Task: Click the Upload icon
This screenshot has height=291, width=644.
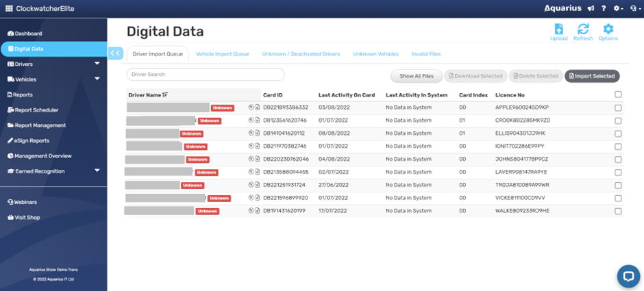Action: pyautogui.click(x=558, y=29)
